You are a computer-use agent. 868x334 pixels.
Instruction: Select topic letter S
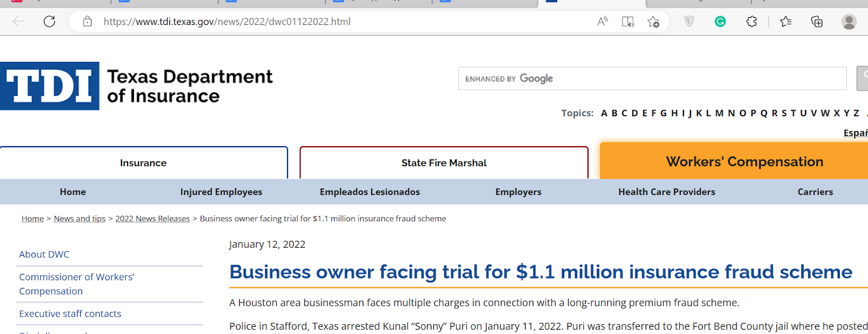(x=784, y=113)
